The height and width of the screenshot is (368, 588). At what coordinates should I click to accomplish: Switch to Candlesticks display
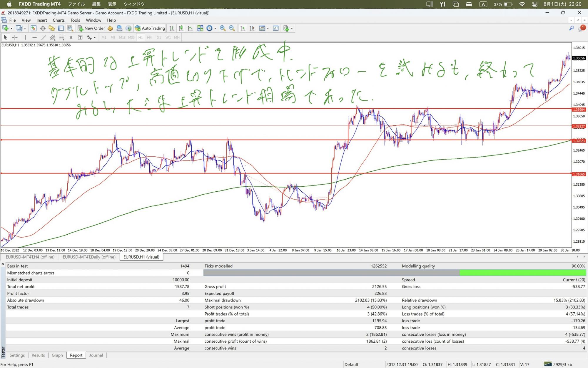pos(181,28)
